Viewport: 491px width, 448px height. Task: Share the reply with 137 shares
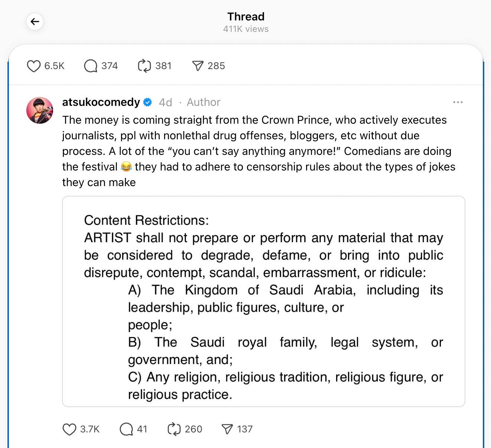(227, 429)
